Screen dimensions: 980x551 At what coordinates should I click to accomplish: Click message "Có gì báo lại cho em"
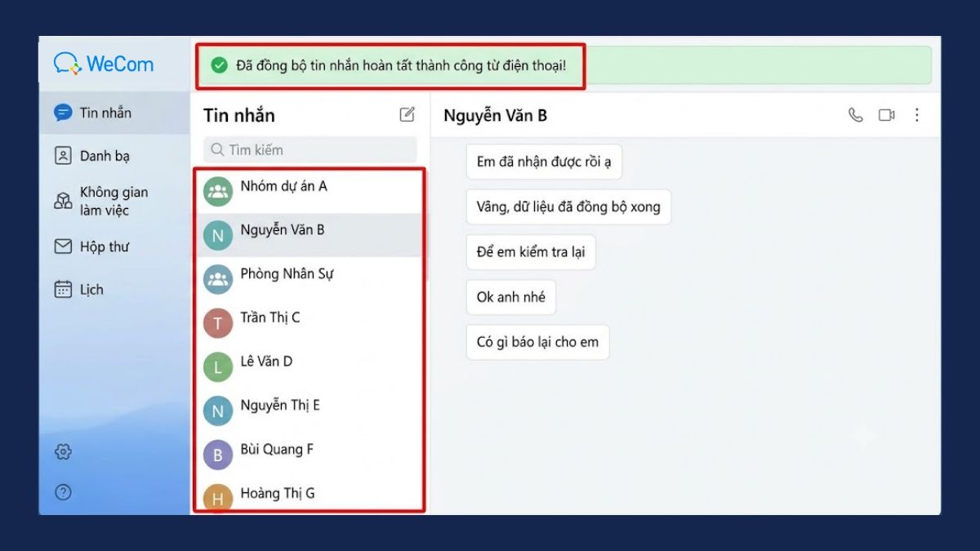pos(537,342)
